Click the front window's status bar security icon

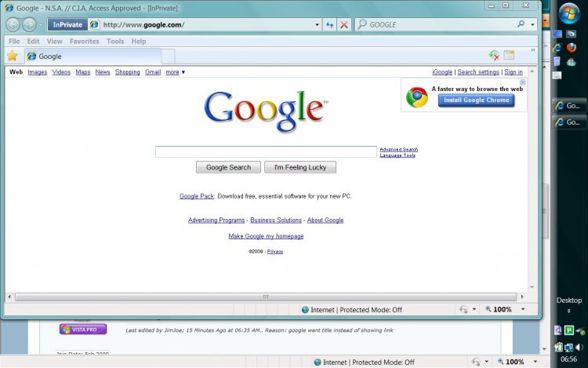464,309
